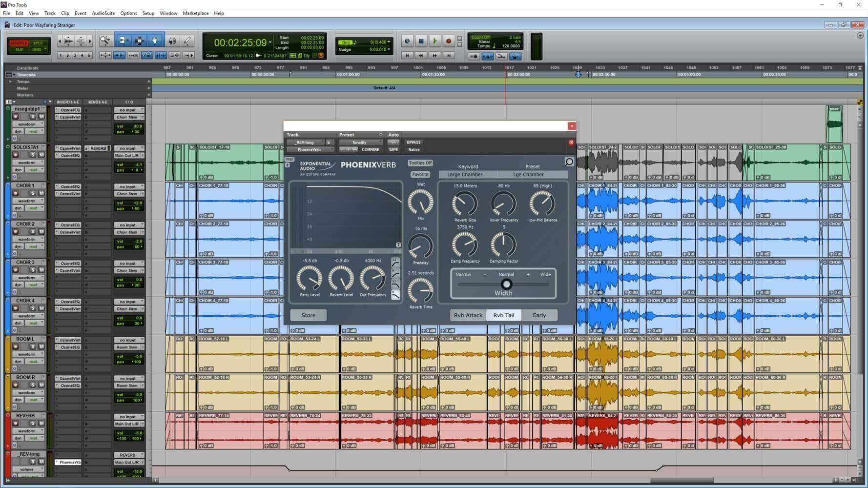Click the Record transport button
Screen dimensions: 868x488
click(x=448, y=41)
